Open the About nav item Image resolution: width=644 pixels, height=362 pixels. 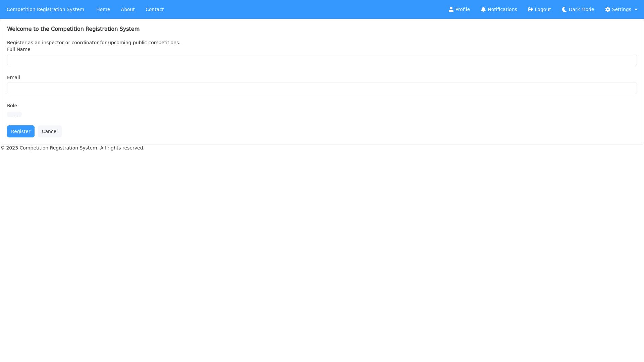point(127,9)
